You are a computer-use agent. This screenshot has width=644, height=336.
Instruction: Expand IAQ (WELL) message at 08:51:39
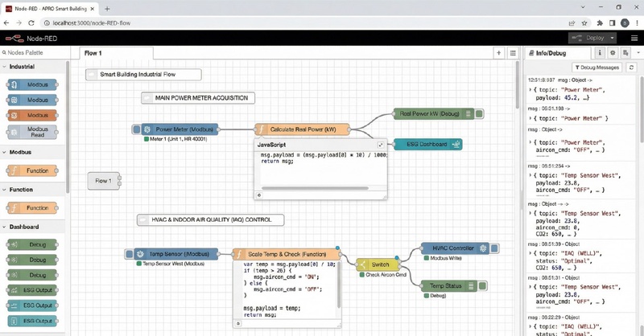click(530, 253)
